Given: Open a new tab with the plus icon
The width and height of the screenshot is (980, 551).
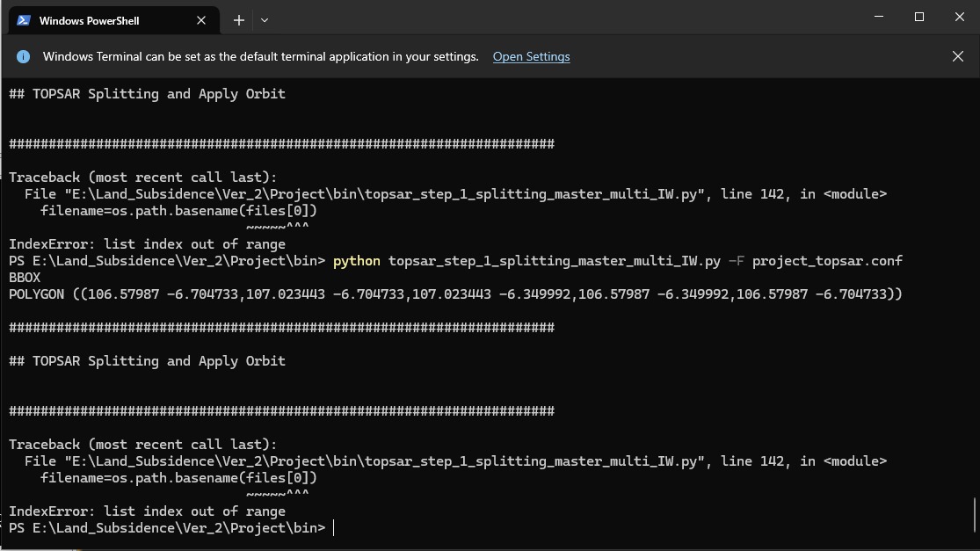Looking at the screenshot, I should pyautogui.click(x=239, y=20).
